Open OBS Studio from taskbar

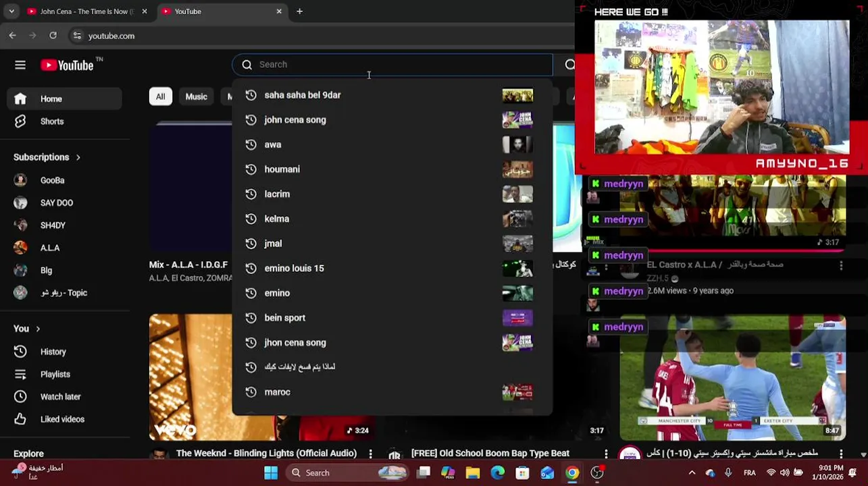coord(597,473)
